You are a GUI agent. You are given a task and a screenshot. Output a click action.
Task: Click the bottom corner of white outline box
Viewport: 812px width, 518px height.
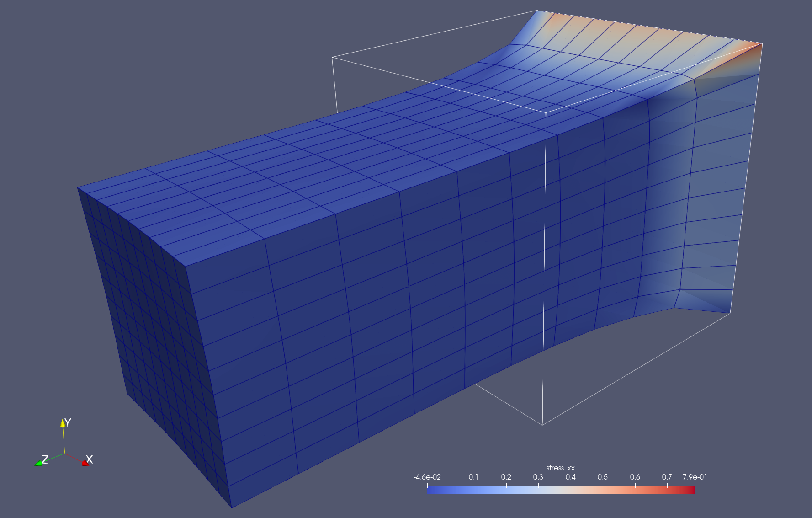point(542,425)
